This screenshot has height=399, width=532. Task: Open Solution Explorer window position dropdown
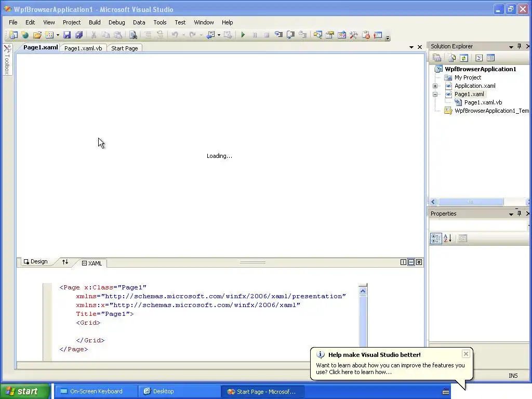pyautogui.click(x=511, y=47)
